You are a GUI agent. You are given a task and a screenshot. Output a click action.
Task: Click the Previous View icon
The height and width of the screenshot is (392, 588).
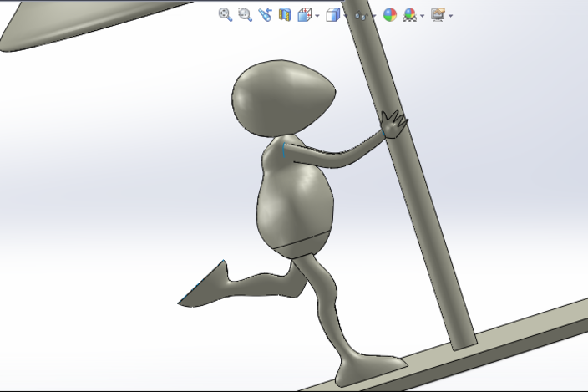(x=265, y=14)
